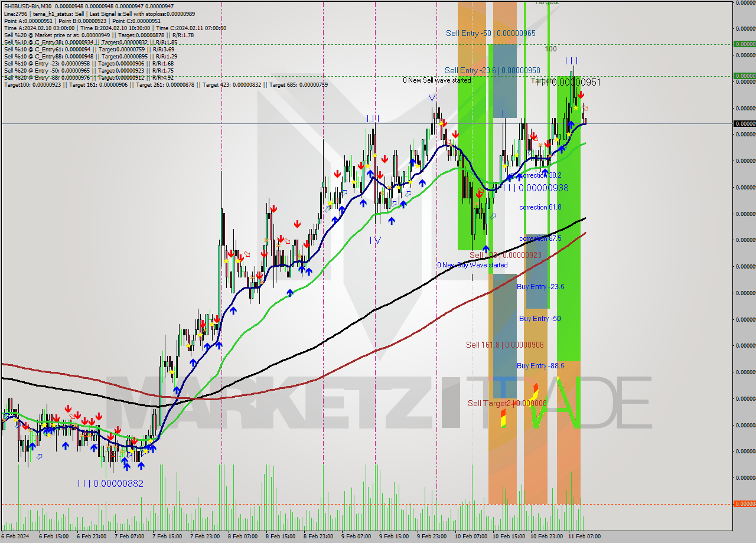Click the 'Sell Entry -23.6 | 0.00000958' label

tap(493, 70)
